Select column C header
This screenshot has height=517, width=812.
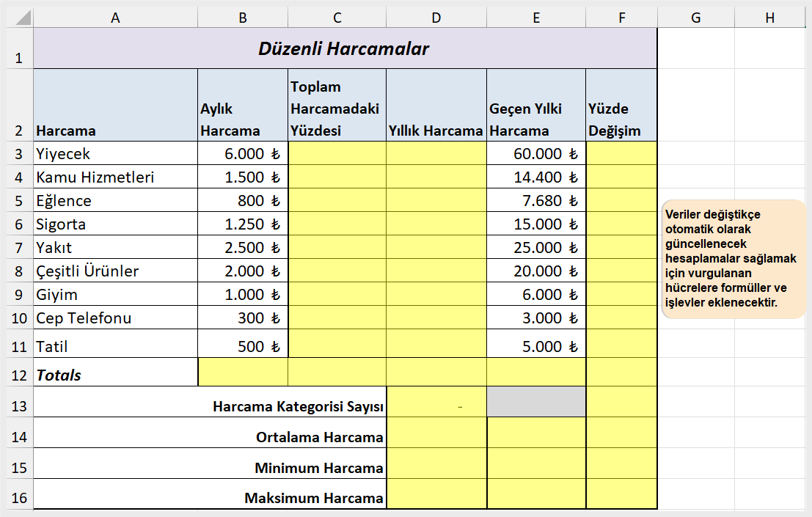pyautogui.click(x=337, y=18)
